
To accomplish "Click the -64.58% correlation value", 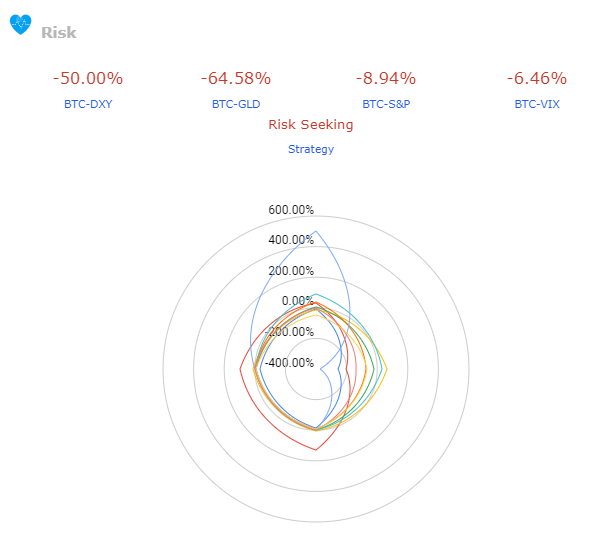I will [x=236, y=78].
